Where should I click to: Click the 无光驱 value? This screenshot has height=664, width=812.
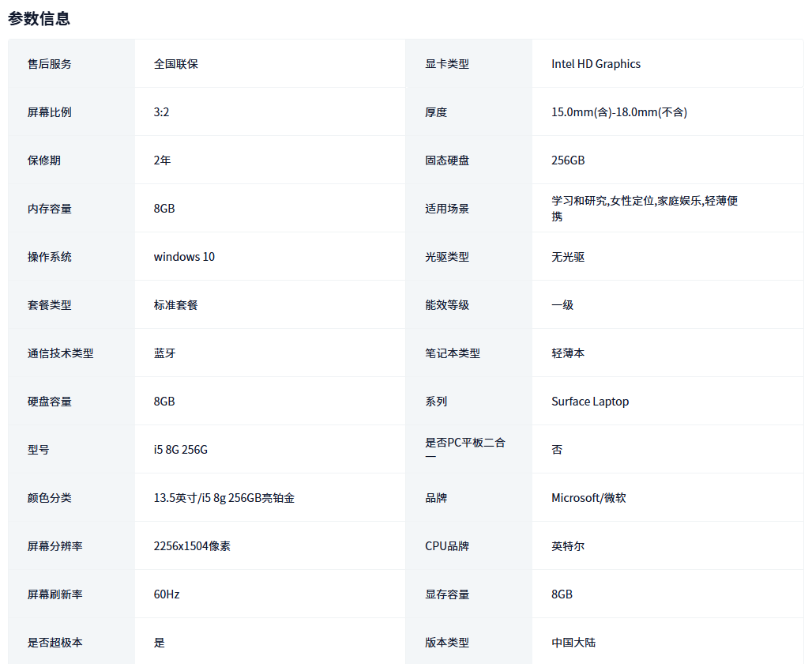click(x=568, y=257)
